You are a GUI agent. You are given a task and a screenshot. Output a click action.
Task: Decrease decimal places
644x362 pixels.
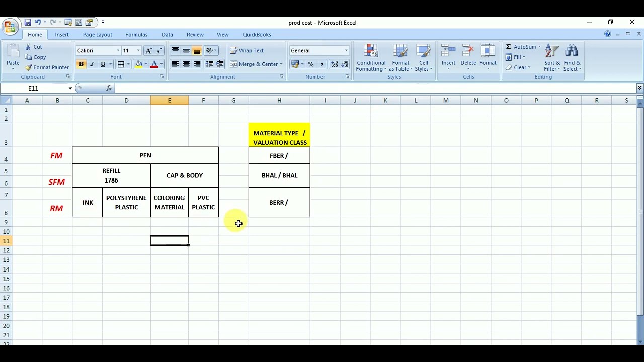[x=345, y=64]
